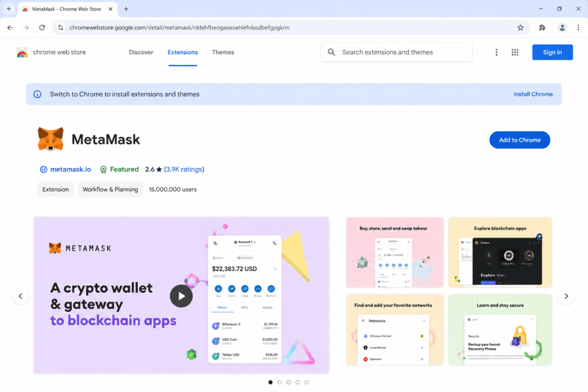
Task: Click the 'chrome web store' title text
Action: pyautogui.click(x=59, y=52)
